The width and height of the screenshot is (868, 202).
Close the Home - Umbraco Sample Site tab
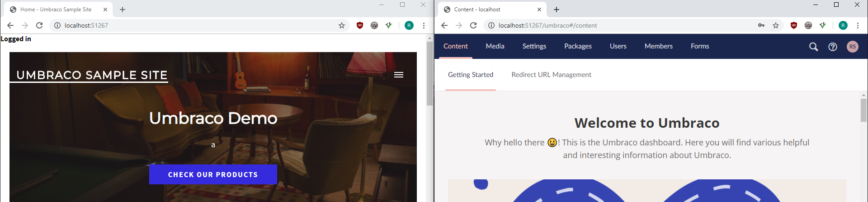click(105, 10)
